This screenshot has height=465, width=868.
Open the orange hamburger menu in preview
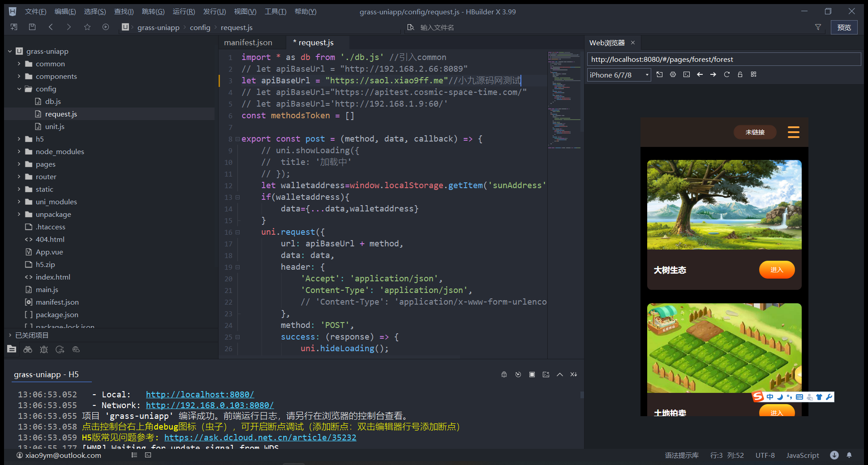click(x=794, y=132)
